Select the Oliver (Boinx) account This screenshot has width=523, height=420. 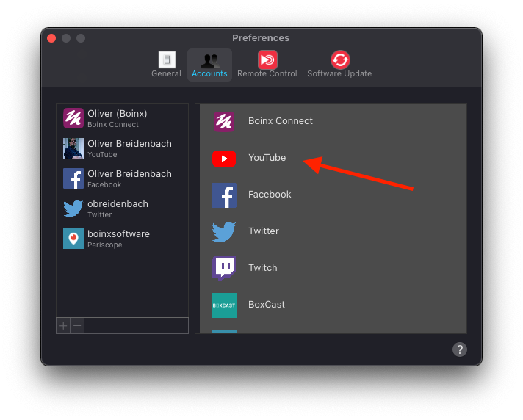[123, 118]
